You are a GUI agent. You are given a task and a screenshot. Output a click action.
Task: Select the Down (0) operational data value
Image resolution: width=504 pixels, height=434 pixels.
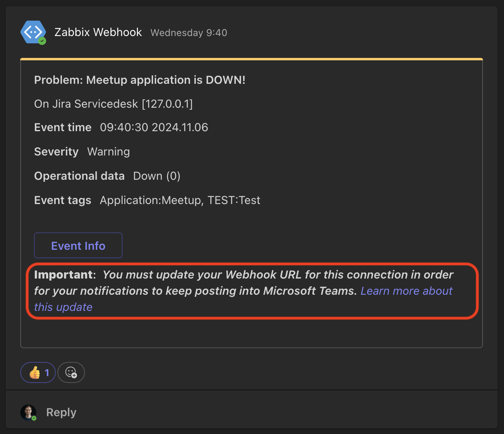click(x=157, y=176)
